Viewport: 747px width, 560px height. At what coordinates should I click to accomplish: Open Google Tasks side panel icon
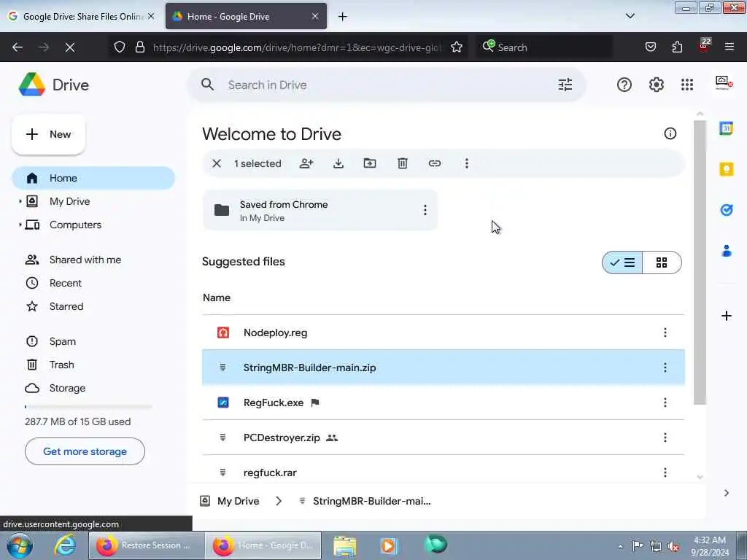click(x=726, y=209)
